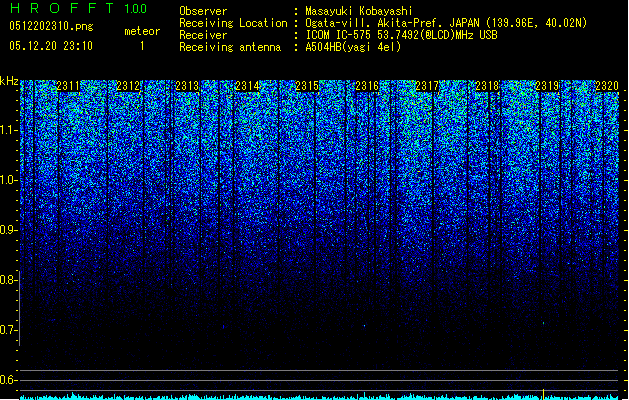
Task: Click the 2312 time marker
Action: tap(128, 86)
